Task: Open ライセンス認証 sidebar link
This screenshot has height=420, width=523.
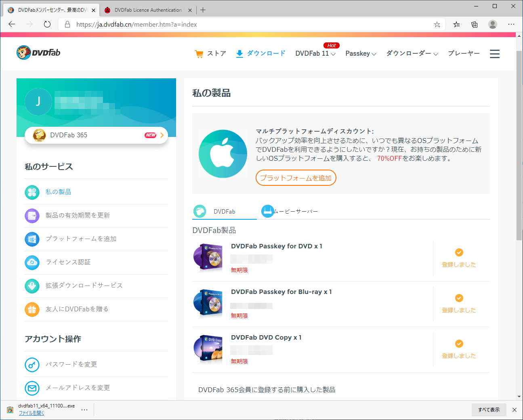Action: [x=68, y=262]
